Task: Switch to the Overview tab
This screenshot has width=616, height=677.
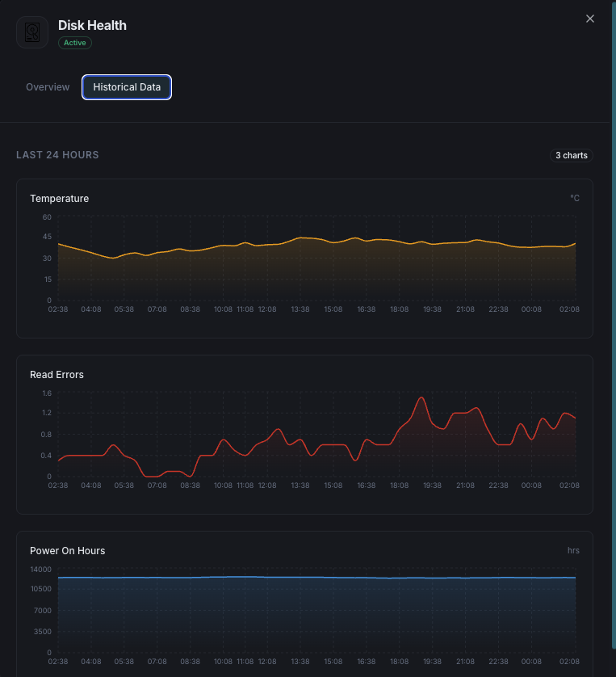Action: 48,87
